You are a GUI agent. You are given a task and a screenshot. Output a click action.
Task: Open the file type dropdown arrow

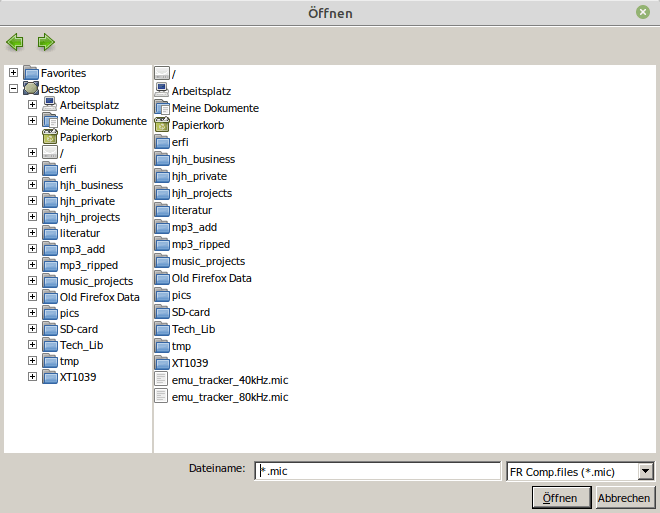pyautogui.click(x=645, y=471)
